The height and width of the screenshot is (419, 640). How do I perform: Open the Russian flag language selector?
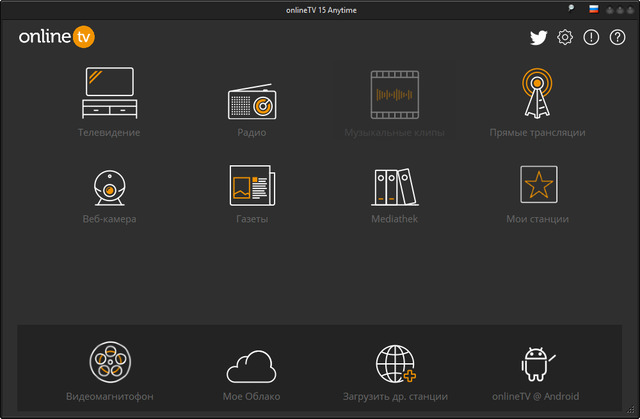pyautogui.click(x=593, y=8)
